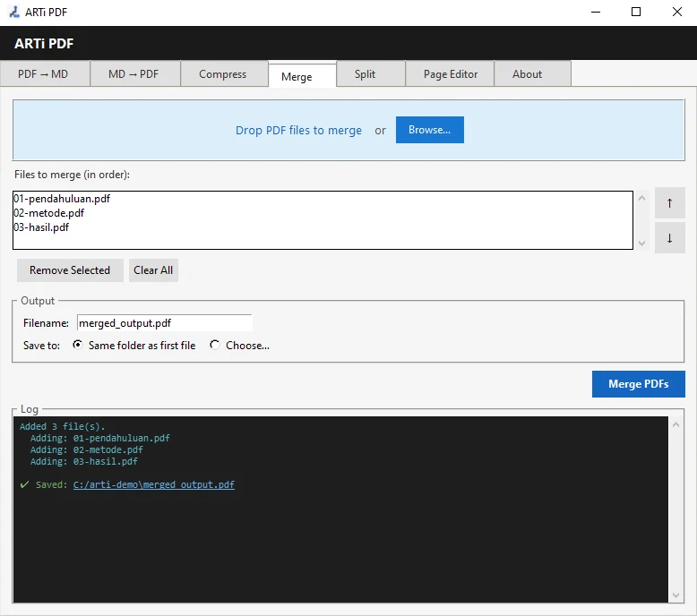
Task: Open the MD → PDF tab
Action: point(135,73)
